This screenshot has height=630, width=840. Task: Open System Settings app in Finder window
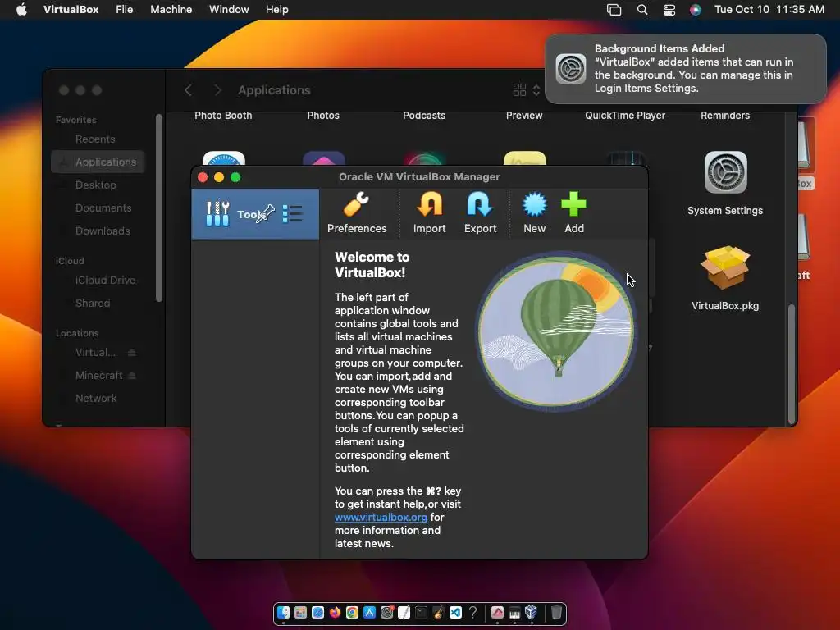pos(725,184)
